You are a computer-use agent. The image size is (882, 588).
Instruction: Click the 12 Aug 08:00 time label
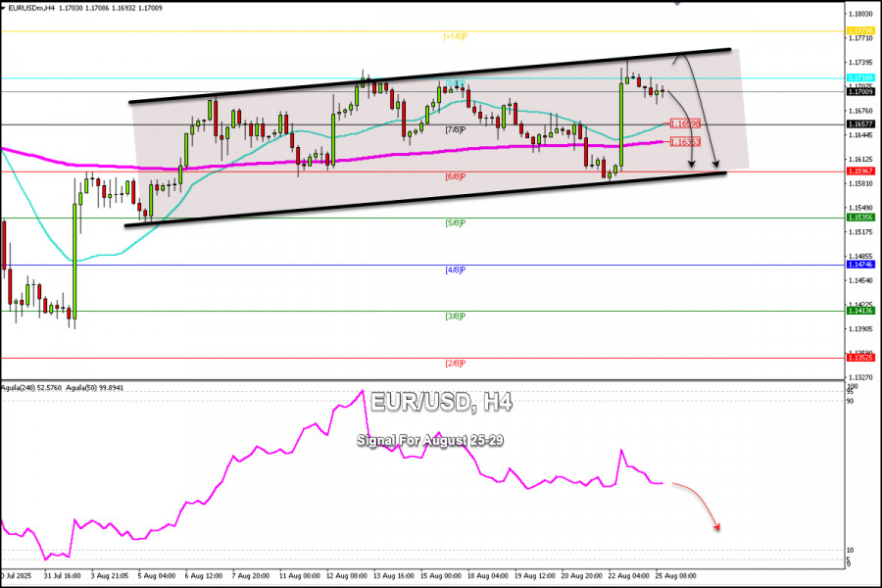point(347,576)
